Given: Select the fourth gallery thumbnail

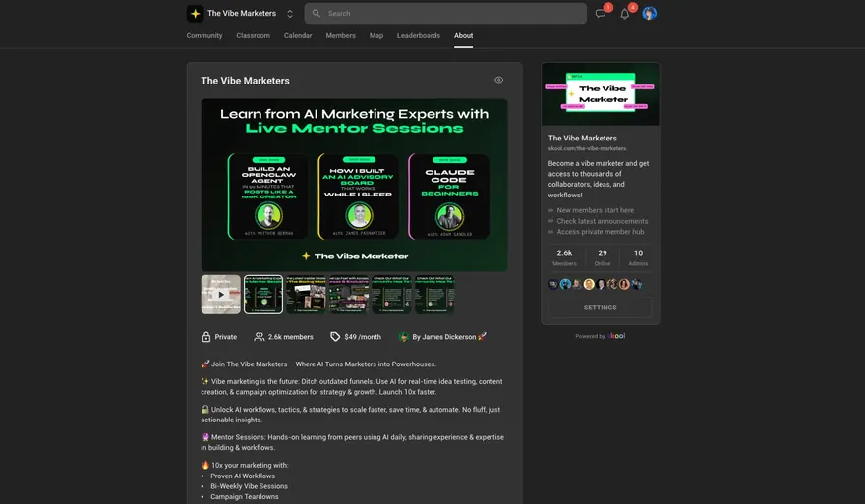Looking at the screenshot, I should 349,295.
